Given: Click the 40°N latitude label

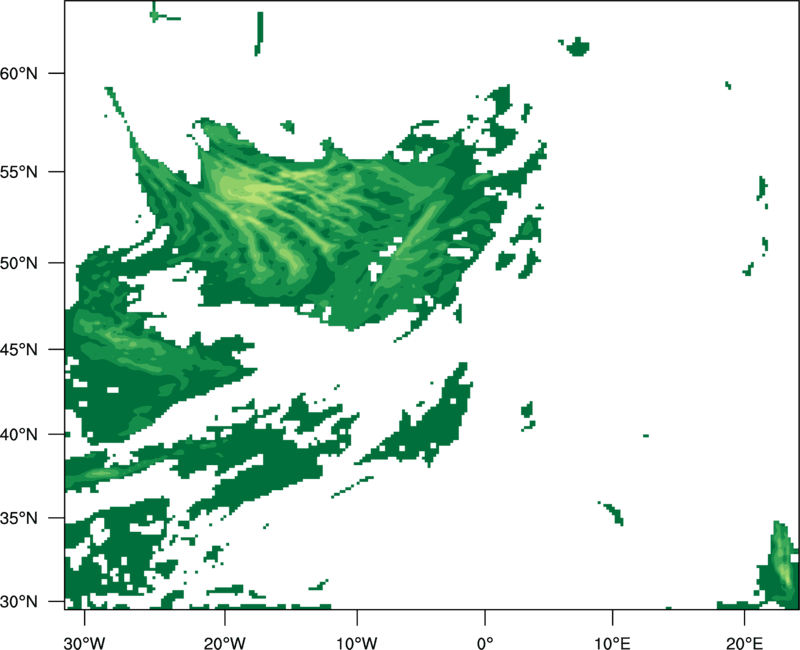Looking at the screenshot, I should (18, 435).
